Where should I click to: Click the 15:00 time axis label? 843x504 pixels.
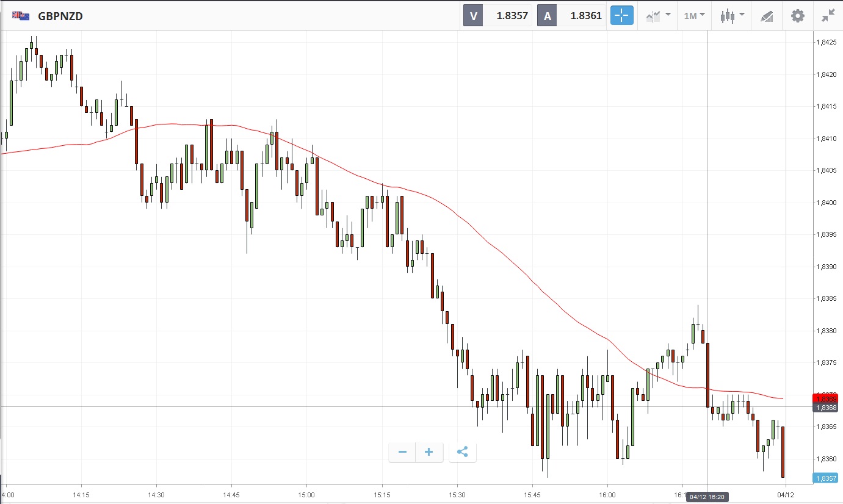(306, 495)
